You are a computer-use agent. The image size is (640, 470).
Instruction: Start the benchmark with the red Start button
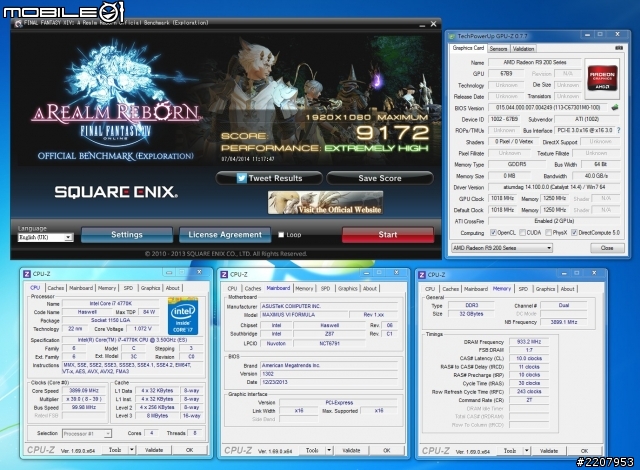click(388, 235)
